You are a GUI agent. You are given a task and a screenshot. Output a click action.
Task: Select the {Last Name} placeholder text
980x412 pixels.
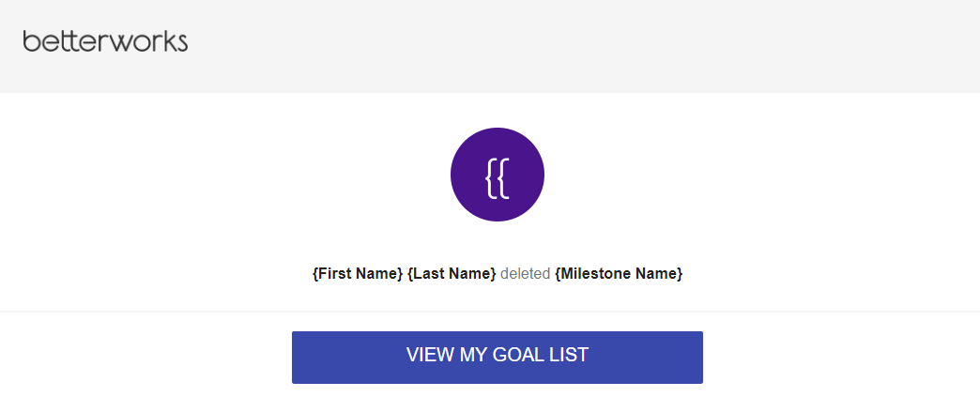pos(452,274)
